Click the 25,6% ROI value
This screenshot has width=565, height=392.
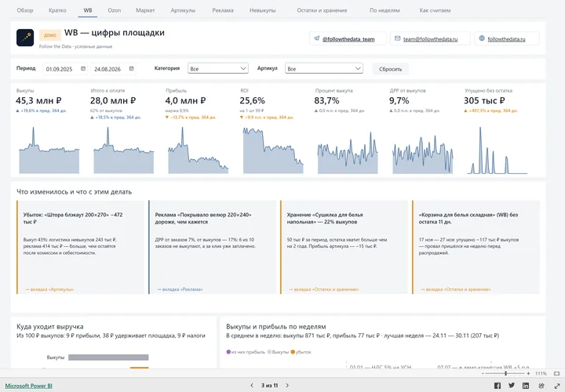point(252,100)
